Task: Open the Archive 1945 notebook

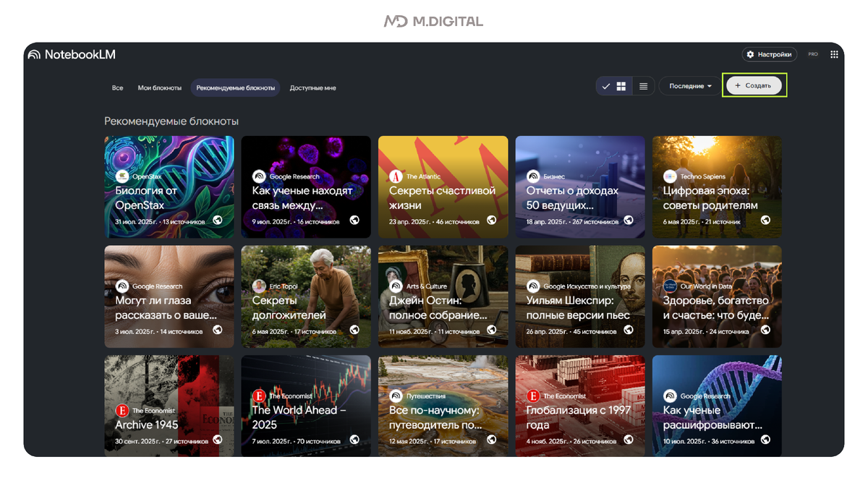Action: pyautogui.click(x=169, y=406)
